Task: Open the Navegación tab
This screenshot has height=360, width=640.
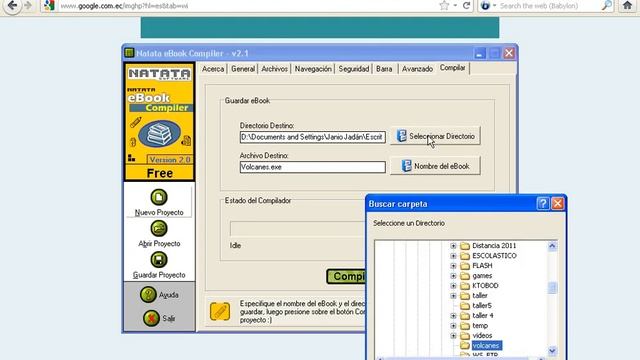Action: click(x=313, y=69)
